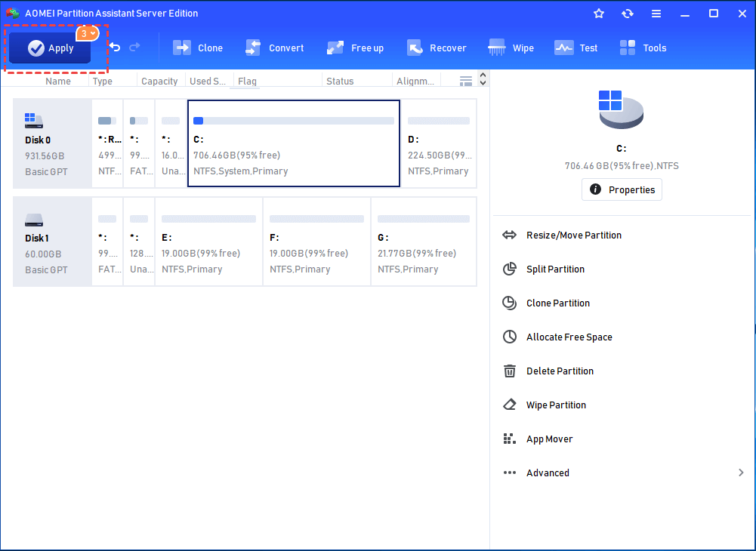Click the Resize/Move double-arrow icon
The image size is (756, 551).
point(510,235)
